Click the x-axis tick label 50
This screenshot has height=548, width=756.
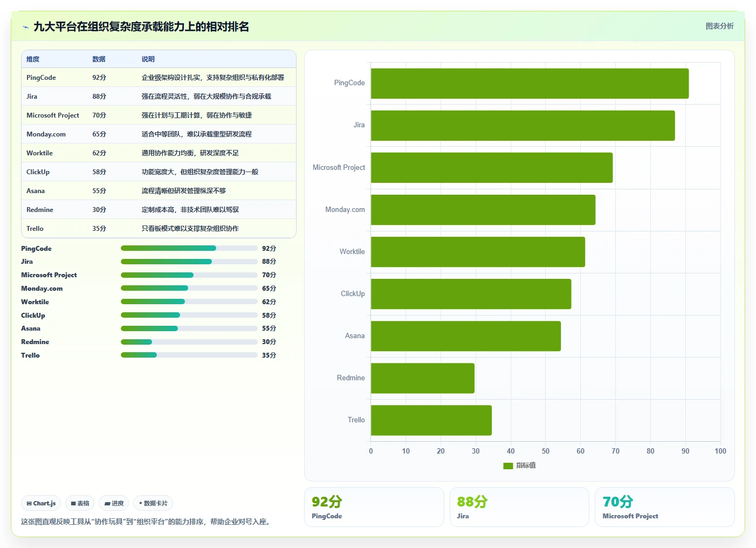point(546,451)
